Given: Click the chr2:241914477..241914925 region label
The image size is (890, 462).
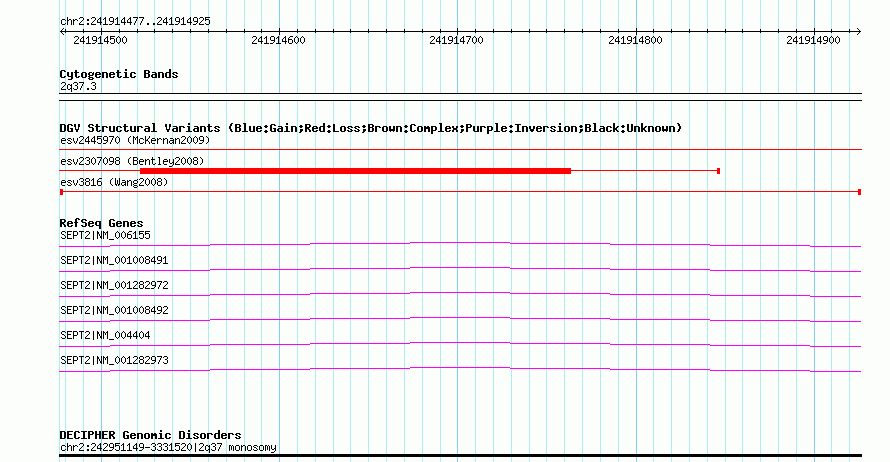Looking at the screenshot, I should tap(135, 22).
